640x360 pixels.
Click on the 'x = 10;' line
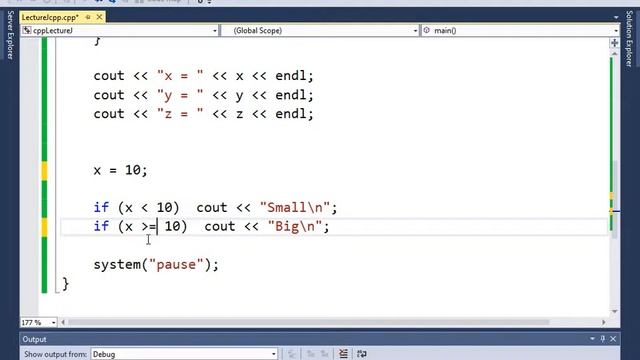point(120,170)
